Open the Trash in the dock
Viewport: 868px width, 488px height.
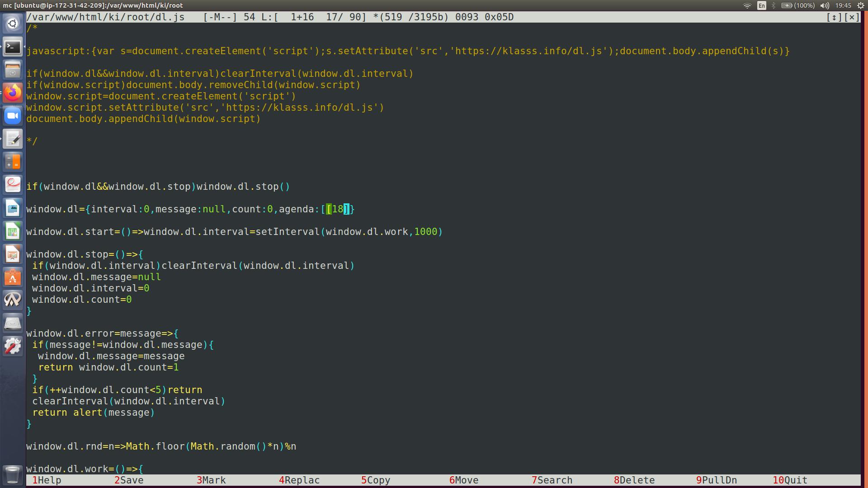[13, 474]
